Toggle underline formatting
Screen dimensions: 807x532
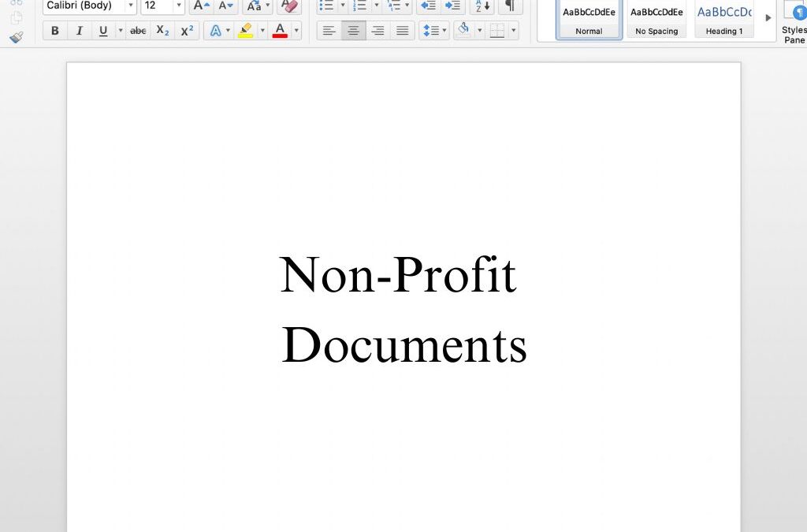pyautogui.click(x=103, y=31)
